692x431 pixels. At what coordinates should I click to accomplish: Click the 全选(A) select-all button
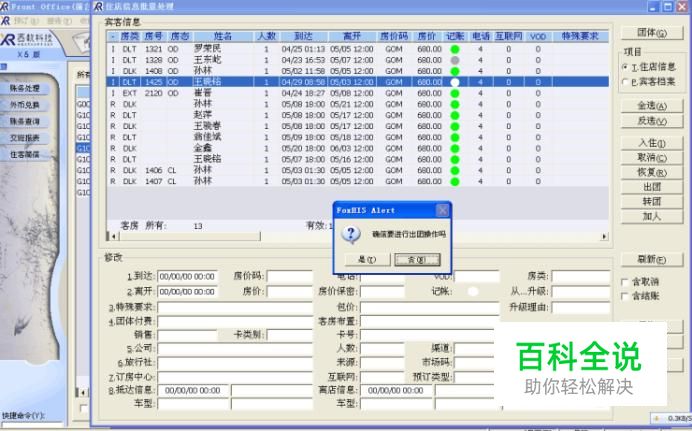coord(652,106)
